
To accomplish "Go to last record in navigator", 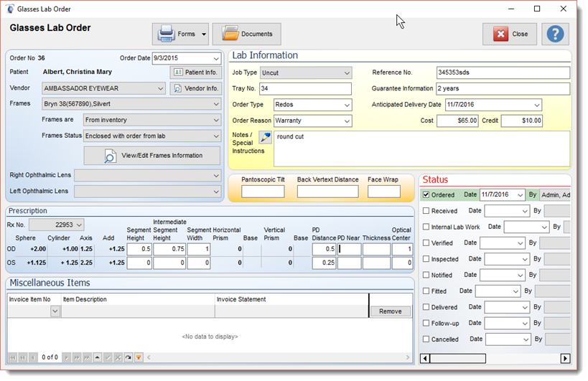I will [87, 357].
